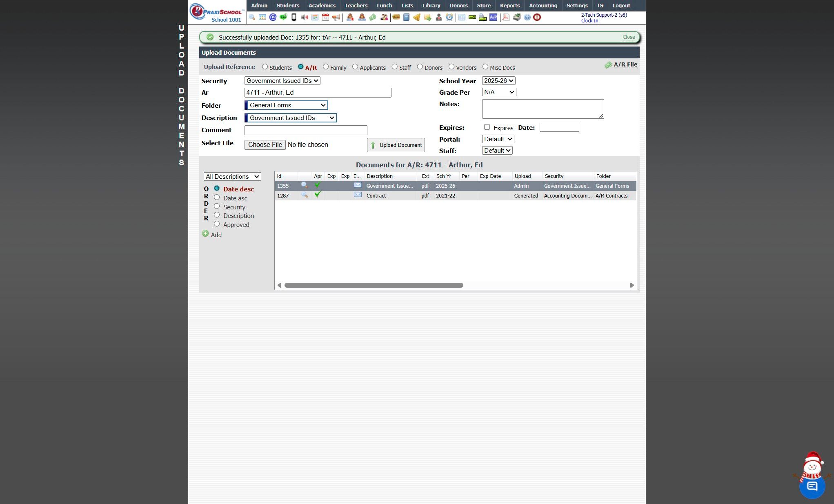Click the A/P toolbar icon
Viewport: 834px width, 504px height.
coord(493,17)
